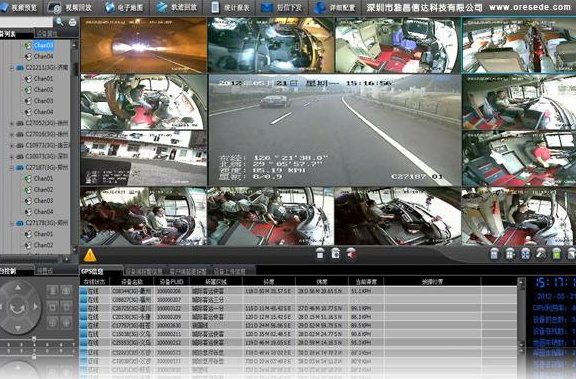Click the search magnifier icon in device panel
Viewport: 576px width, 379px height.
click(x=60, y=22)
